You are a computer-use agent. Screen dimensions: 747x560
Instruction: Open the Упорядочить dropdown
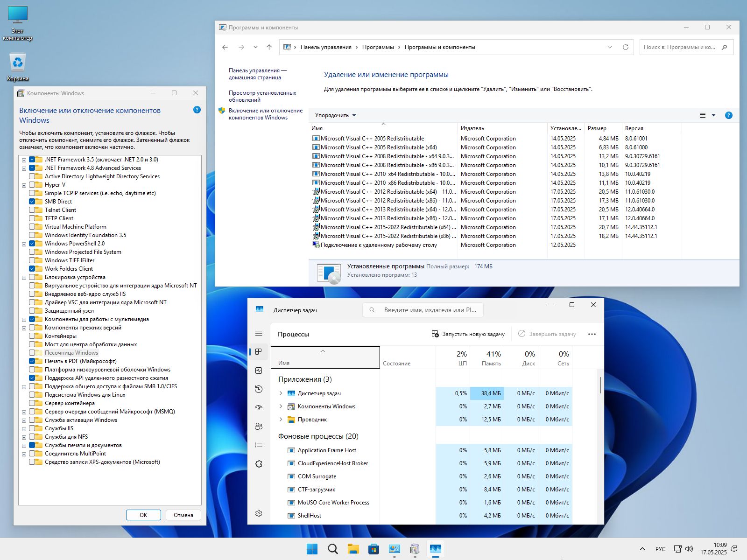pyautogui.click(x=335, y=115)
